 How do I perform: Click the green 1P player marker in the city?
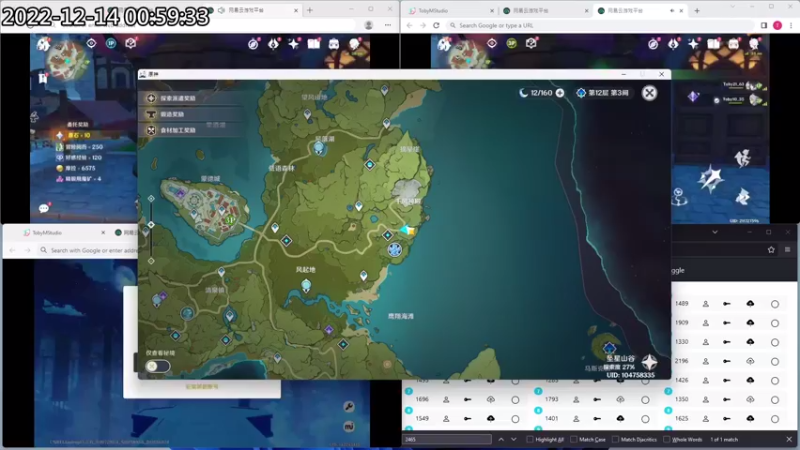(230, 220)
